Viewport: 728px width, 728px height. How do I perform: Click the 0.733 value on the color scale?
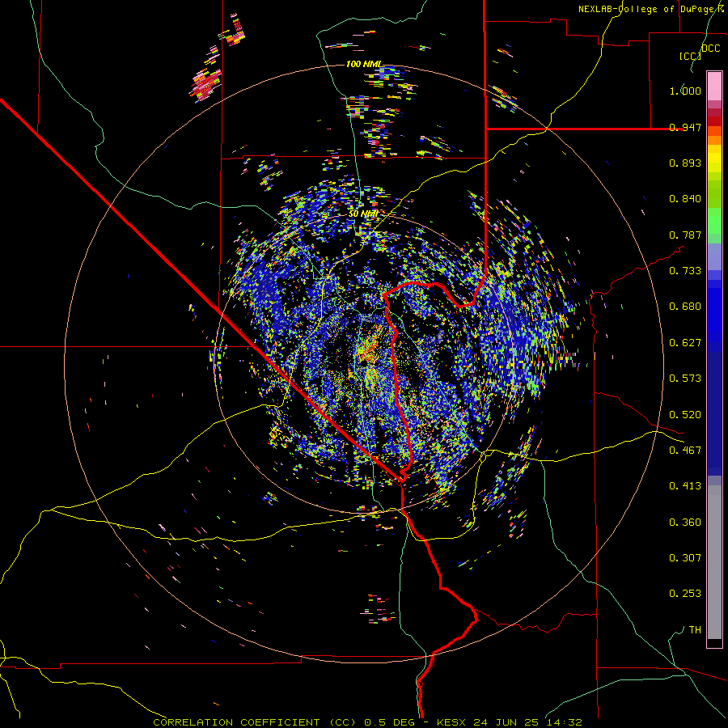pos(685,271)
